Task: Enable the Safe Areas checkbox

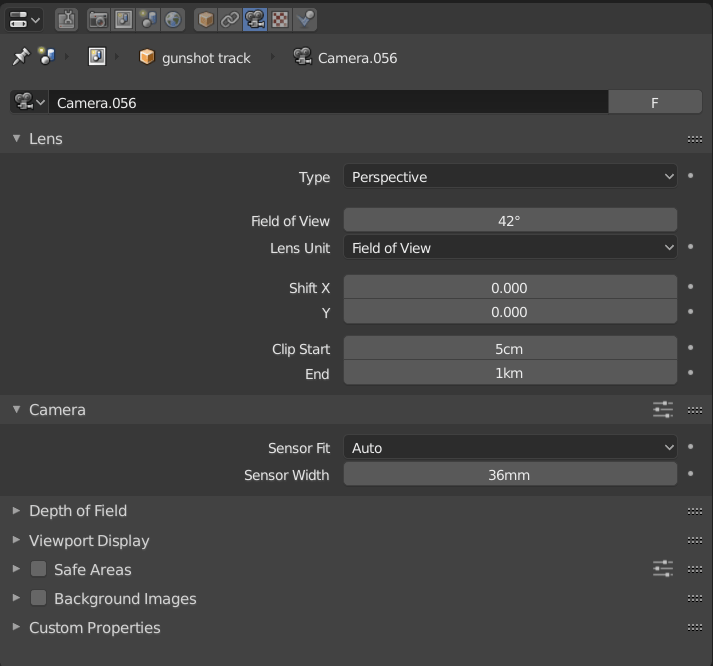Action: [38, 569]
